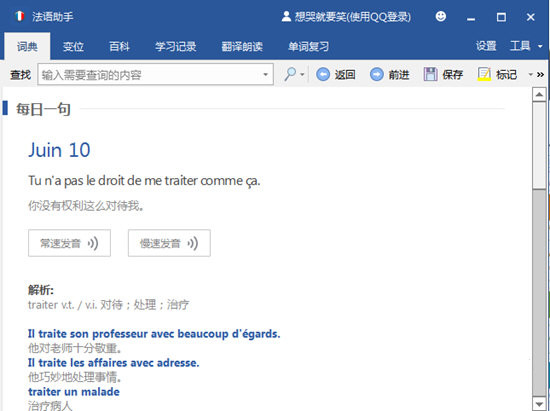Click the smiley face feedback icon

tap(441, 16)
